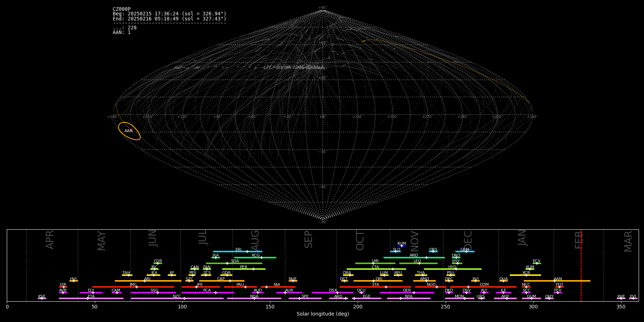
Task: Click the HYD shower bar
Action: tap(453, 269)
